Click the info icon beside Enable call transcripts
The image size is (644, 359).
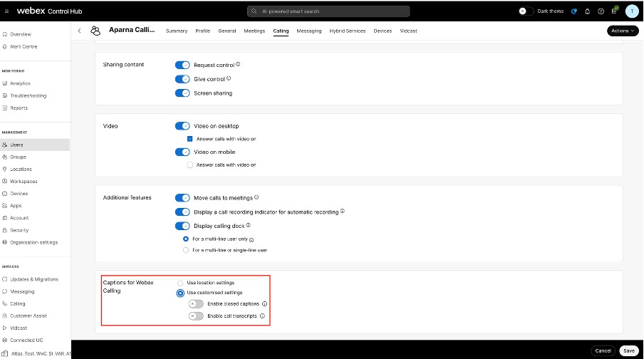(262, 316)
